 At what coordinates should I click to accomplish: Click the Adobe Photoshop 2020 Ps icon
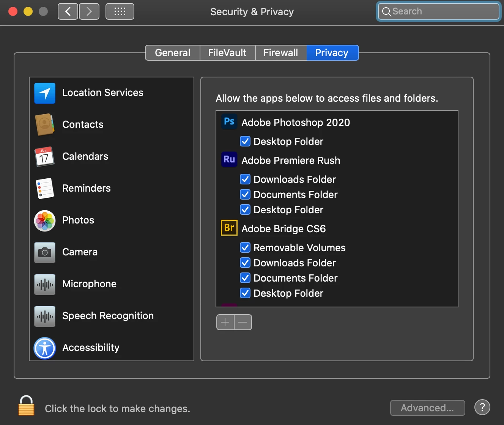point(229,122)
